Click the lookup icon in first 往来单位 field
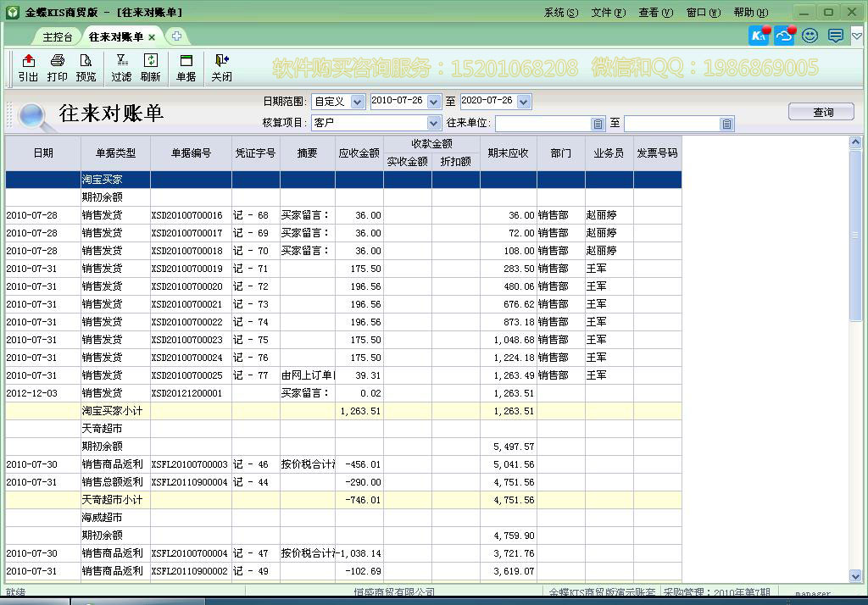The image size is (868, 605). click(x=598, y=124)
